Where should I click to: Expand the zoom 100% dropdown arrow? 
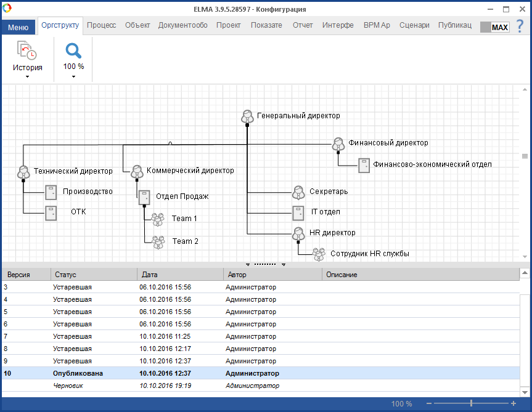point(73,77)
